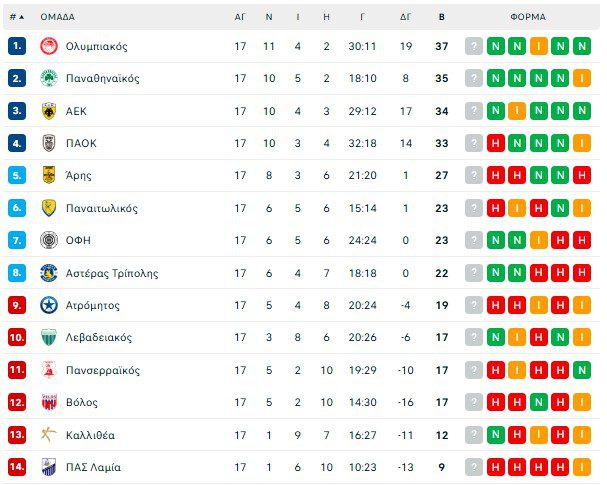
Task: Click the Παναθηναϊκός club crest
Action: pos(47,78)
